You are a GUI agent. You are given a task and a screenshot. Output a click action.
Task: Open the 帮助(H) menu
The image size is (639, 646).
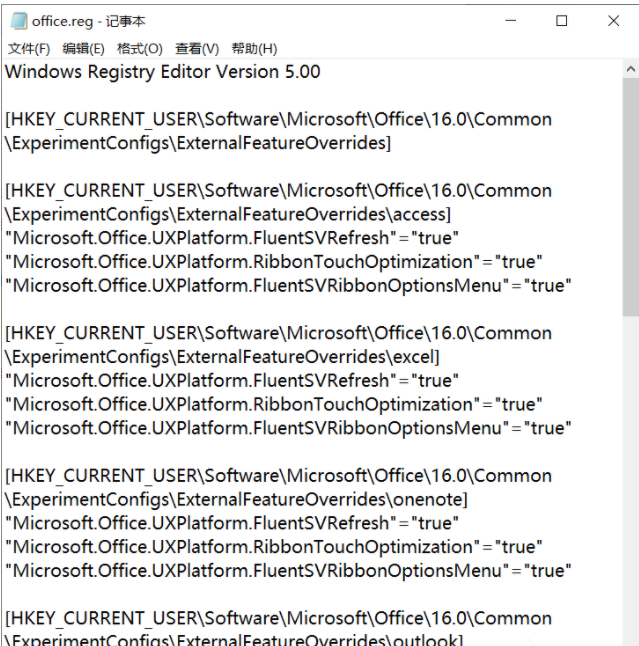coord(254,49)
